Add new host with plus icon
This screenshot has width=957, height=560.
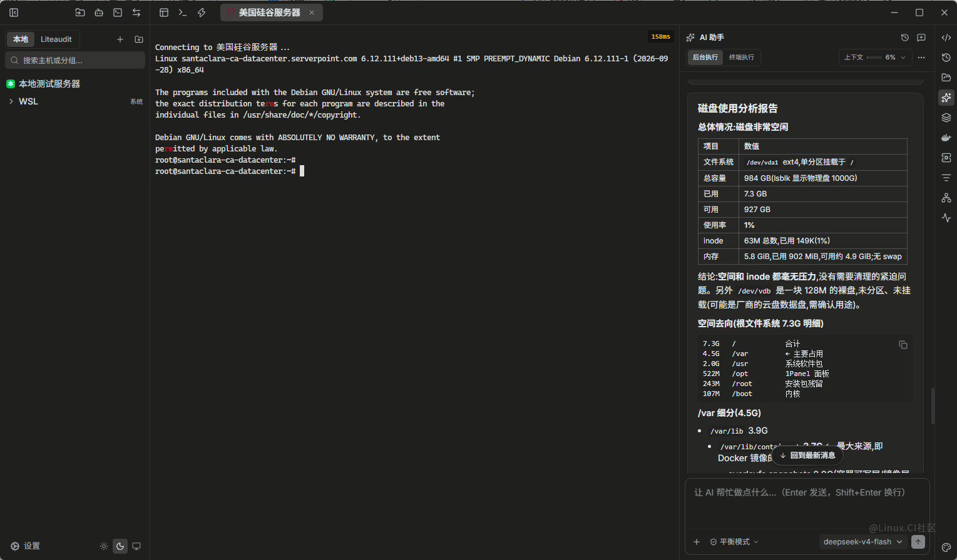[120, 39]
